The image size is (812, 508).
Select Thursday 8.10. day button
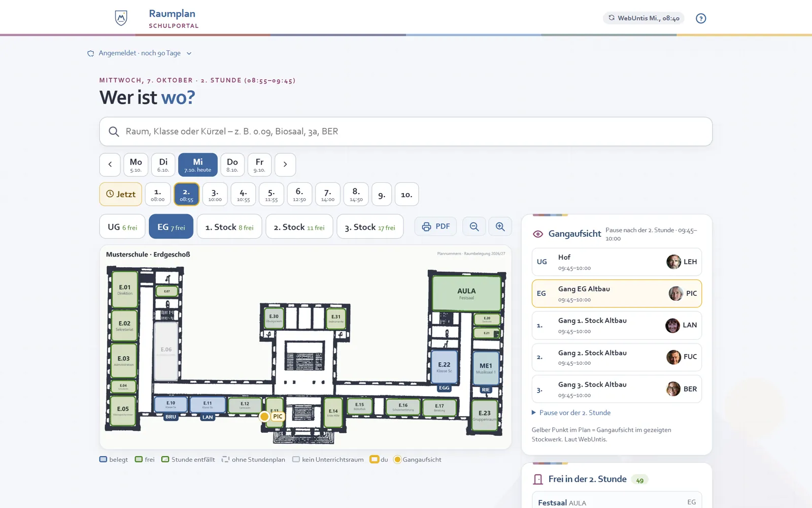[x=232, y=165]
